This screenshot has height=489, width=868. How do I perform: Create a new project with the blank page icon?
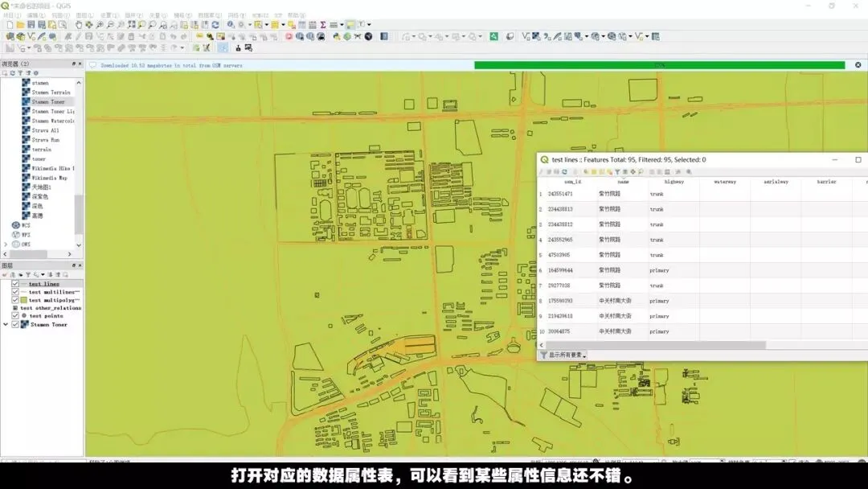pyautogui.click(x=10, y=25)
